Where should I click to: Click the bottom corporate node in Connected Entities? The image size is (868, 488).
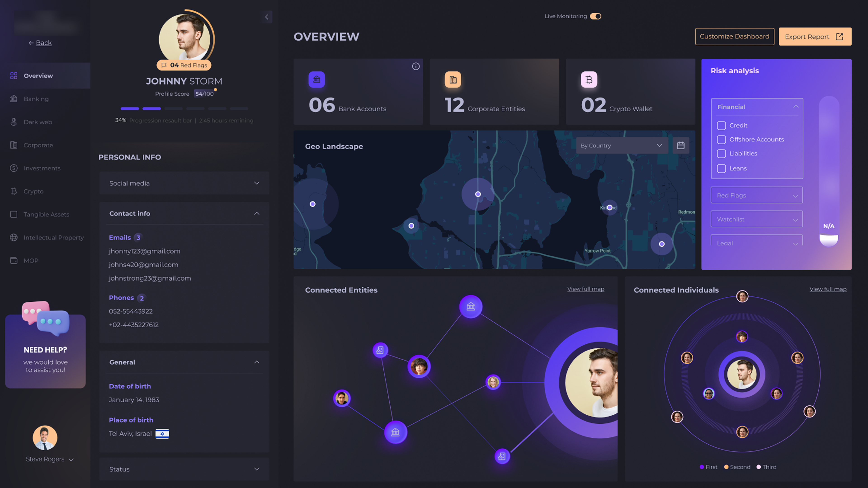(x=502, y=456)
